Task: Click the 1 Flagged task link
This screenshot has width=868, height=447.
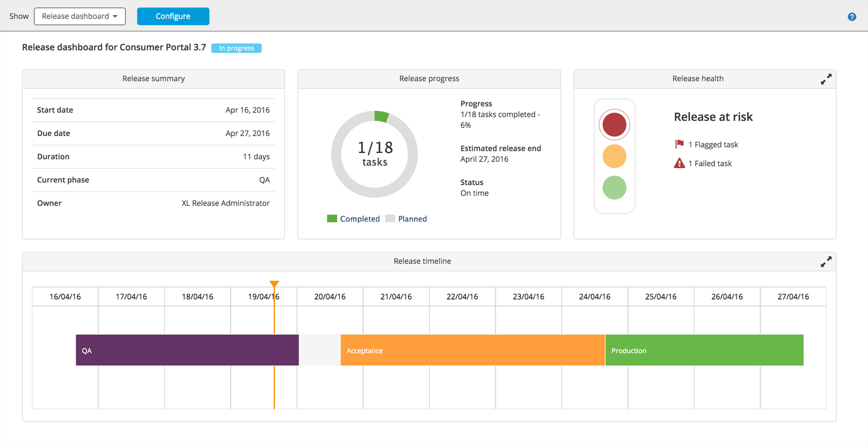Action: [713, 145]
